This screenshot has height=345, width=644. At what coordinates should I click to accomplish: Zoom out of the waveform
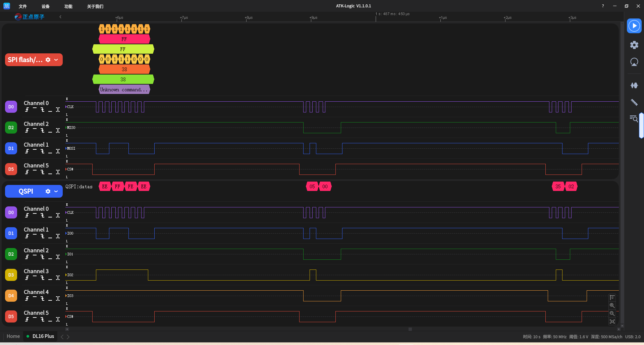pos(612,313)
